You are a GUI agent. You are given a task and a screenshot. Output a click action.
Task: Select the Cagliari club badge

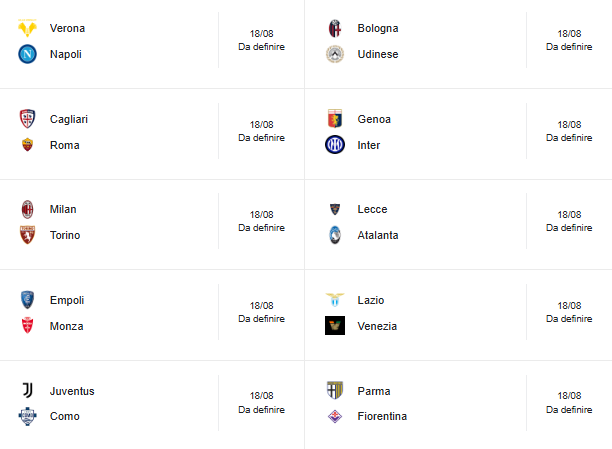(x=27, y=119)
